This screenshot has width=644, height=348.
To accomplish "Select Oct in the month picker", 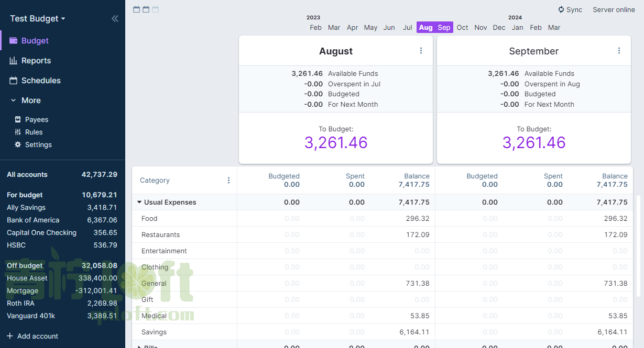I will tap(462, 28).
